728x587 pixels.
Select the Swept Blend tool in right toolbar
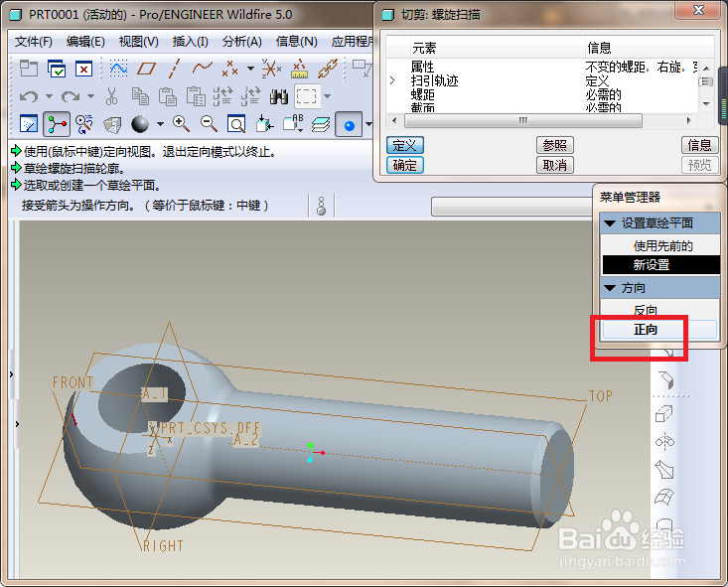(664, 470)
